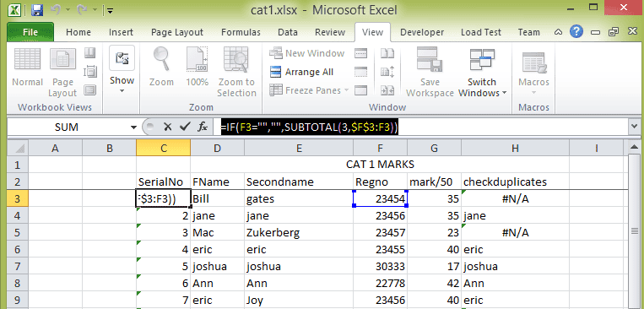Click the Reset Window Position icon
Screen dimensions: 644x309
click(387, 90)
